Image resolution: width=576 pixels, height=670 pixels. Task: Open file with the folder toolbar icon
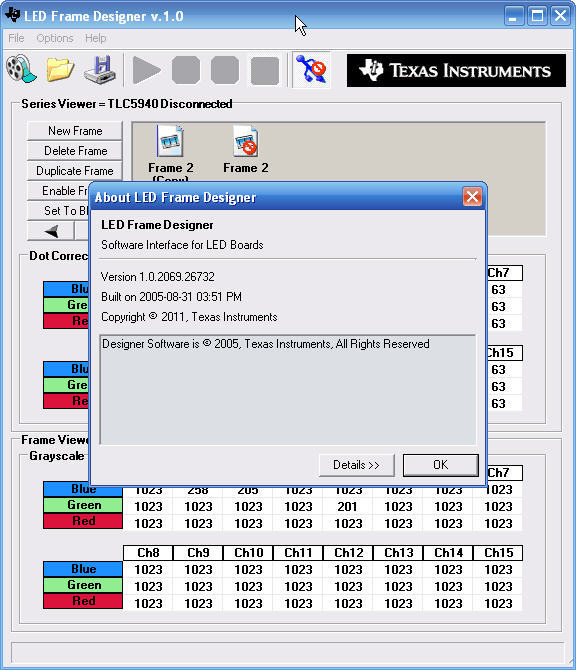(x=60, y=69)
